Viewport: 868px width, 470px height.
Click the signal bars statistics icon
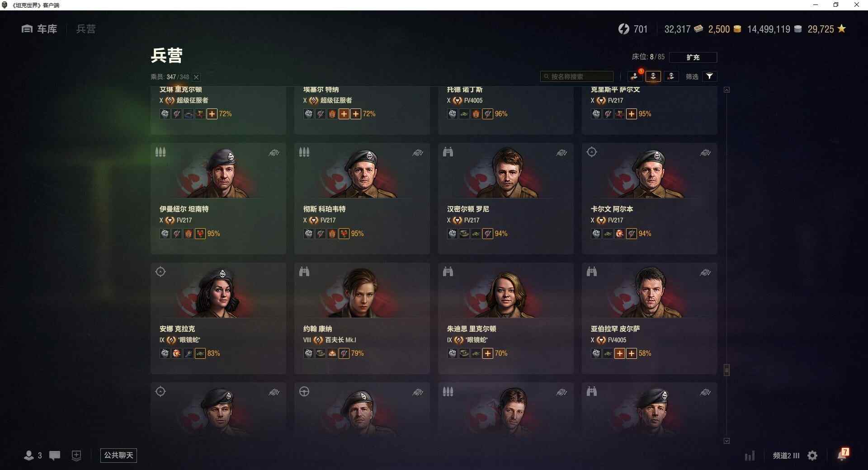pyautogui.click(x=750, y=456)
